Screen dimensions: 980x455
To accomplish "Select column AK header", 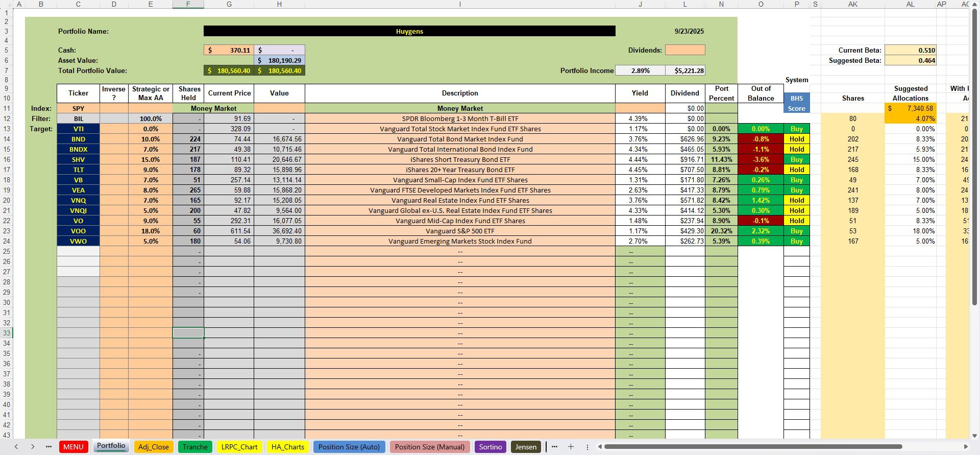I will tap(853, 4).
